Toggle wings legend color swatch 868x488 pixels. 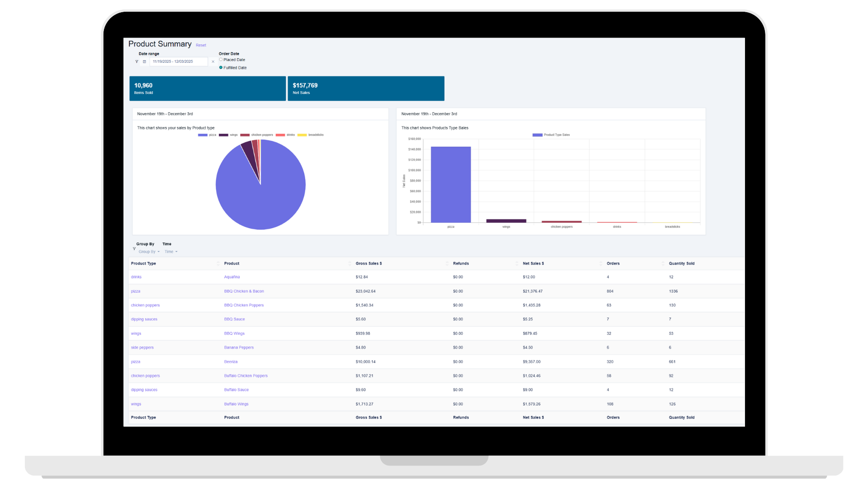point(223,135)
